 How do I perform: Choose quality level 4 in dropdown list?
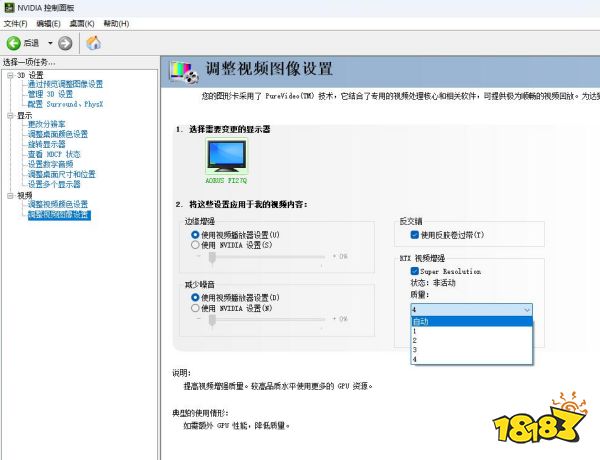pos(471,359)
